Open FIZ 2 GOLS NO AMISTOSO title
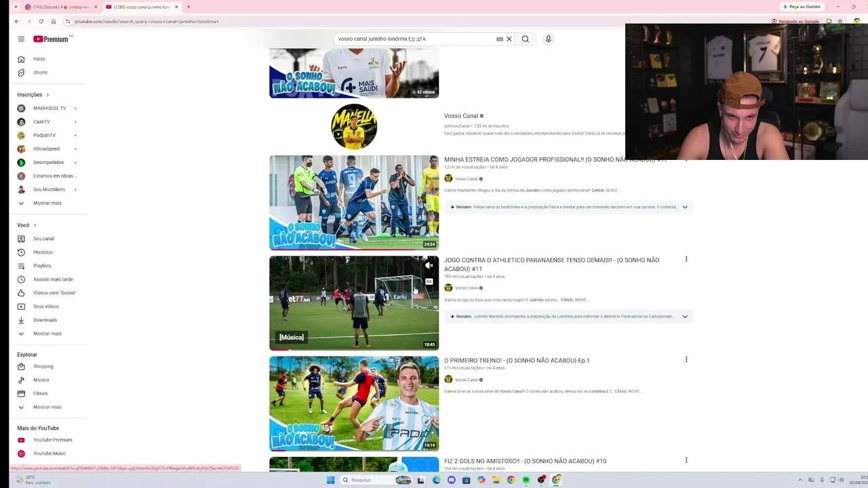The height and width of the screenshot is (488, 868). tap(525, 461)
